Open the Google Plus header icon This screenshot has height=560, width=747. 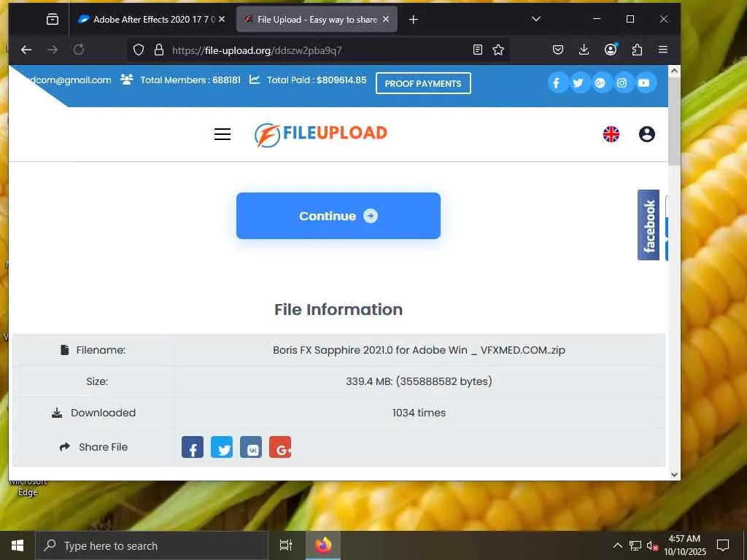click(x=600, y=83)
